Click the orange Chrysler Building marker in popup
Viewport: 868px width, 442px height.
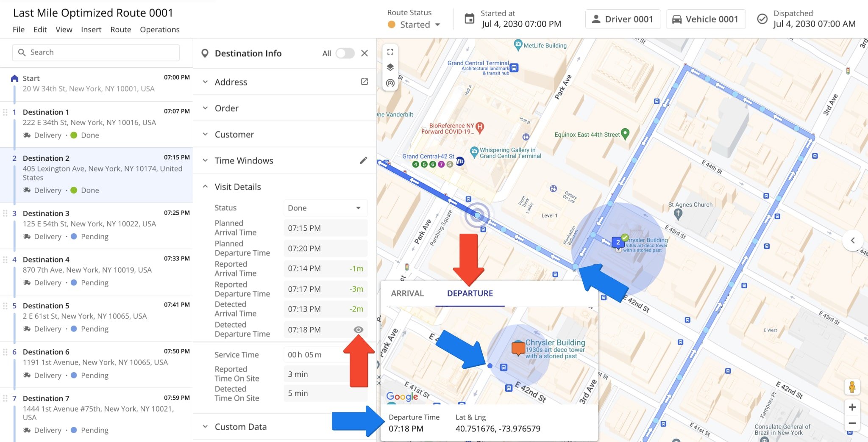pyautogui.click(x=518, y=348)
